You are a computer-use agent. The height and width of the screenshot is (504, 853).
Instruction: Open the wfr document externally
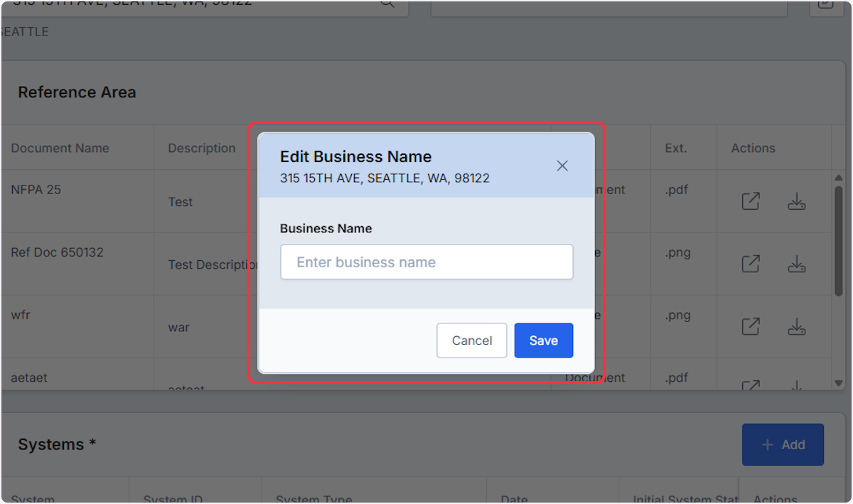pyautogui.click(x=751, y=327)
